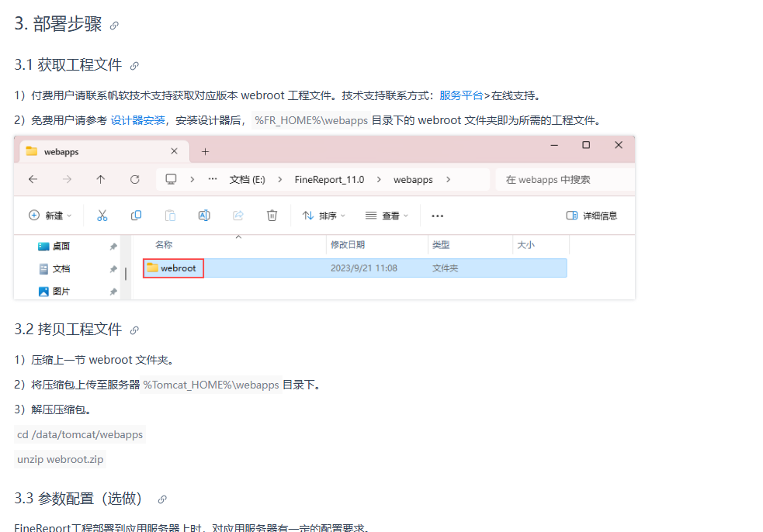763x532 pixels.
Task: Click anchor link icon beside 拷贝工程文件 heading
Action: [x=134, y=330]
